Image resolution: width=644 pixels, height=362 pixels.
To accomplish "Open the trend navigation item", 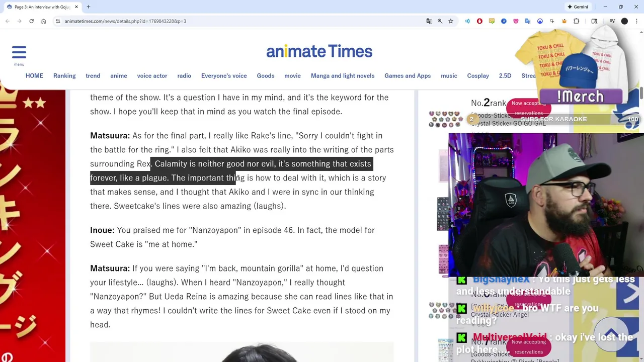I will [x=93, y=75].
